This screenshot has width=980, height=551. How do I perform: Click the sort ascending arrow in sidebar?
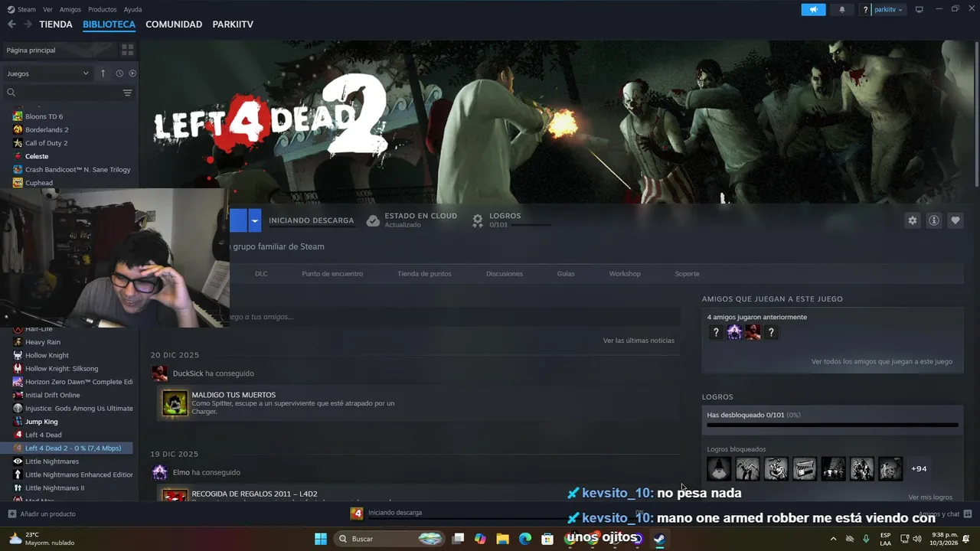(x=103, y=73)
